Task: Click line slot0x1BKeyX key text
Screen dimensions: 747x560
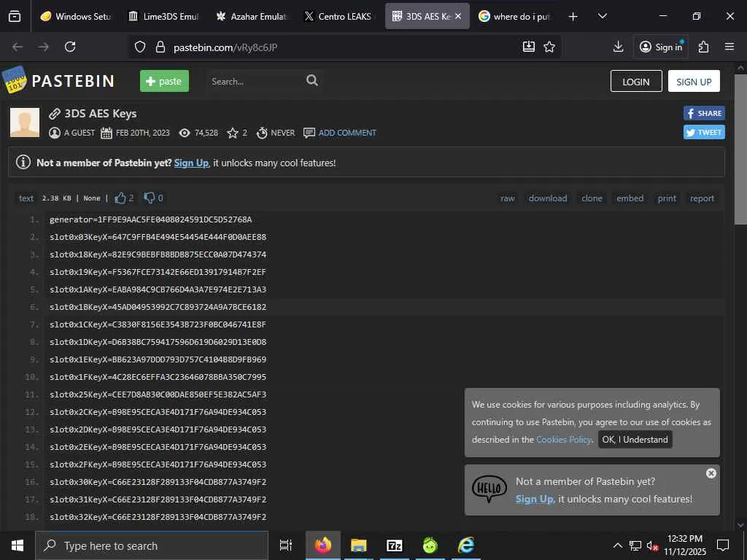Action: pyautogui.click(x=158, y=307)
